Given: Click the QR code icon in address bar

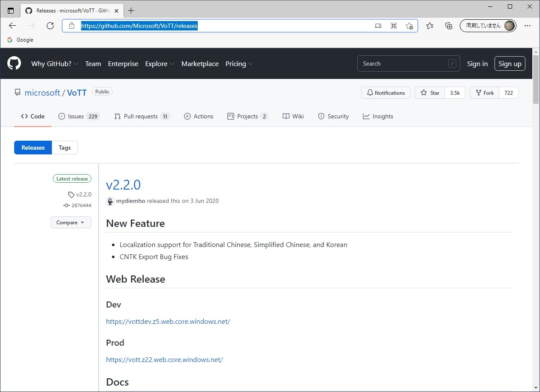Looking at the screenshot, I should (394, 26).
